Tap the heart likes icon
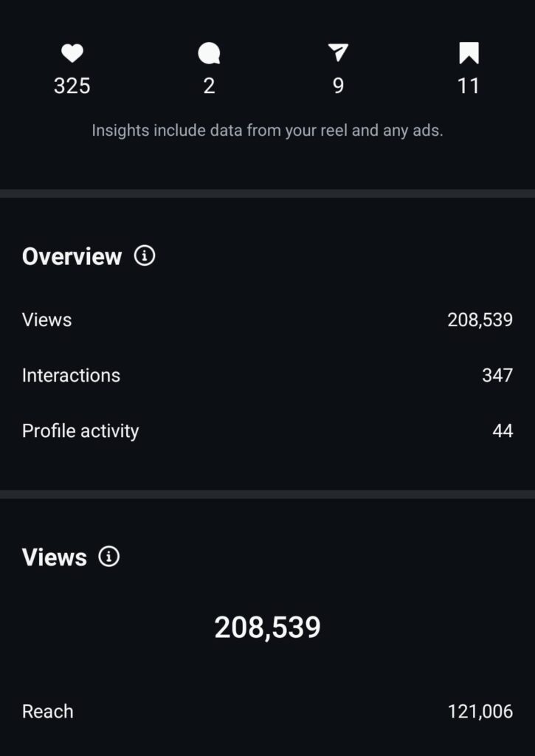Viewport: 535px width, 756px height. pyautogui.click(x=72, y=53)
